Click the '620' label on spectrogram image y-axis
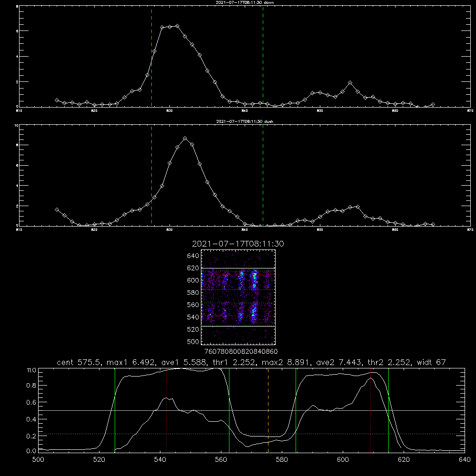Image resolution: width=476 pixels, height=476 pixels. 193,268
